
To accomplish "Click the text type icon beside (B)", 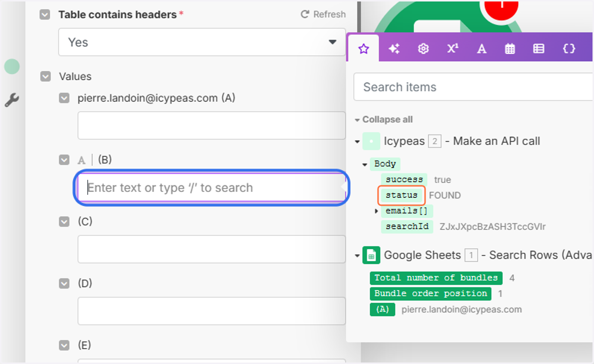I will pos(82,160).
